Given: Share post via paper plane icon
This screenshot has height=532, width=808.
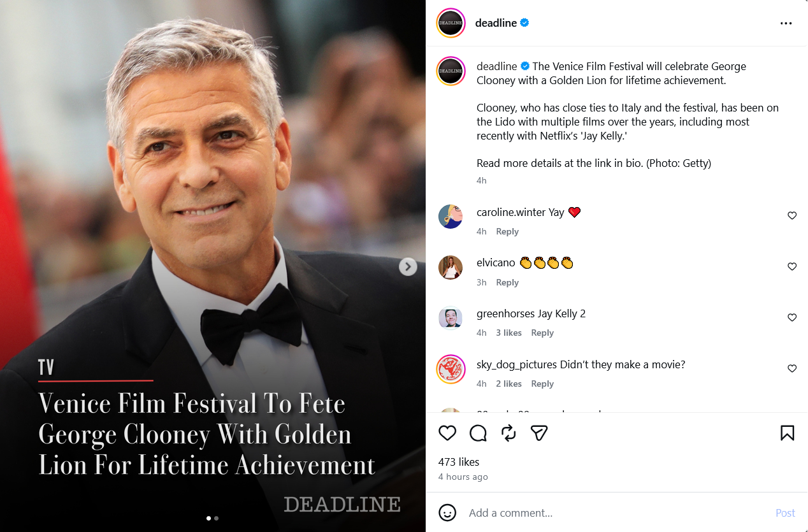Looking at the screenshot, I should pos(539,433).
